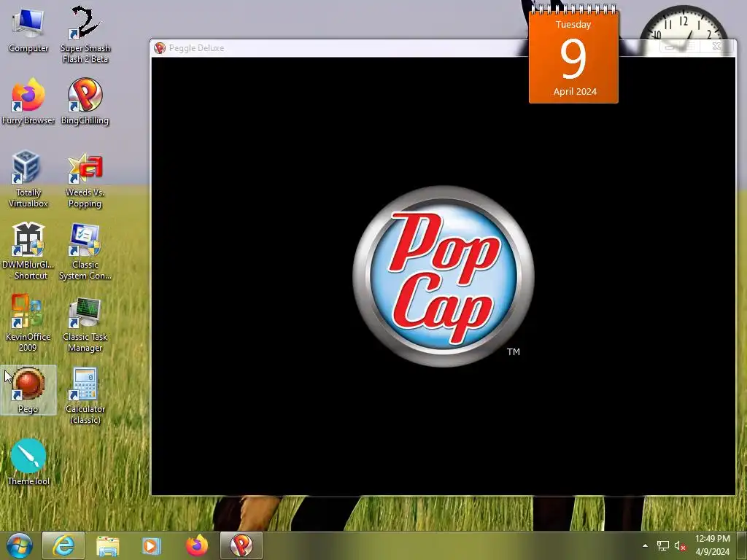Click the Peggle Deluxe window title text

coord(196,48)
